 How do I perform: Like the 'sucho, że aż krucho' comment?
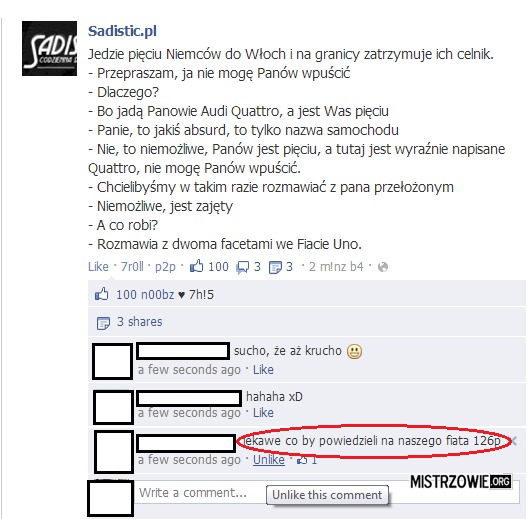coord(263,370)
